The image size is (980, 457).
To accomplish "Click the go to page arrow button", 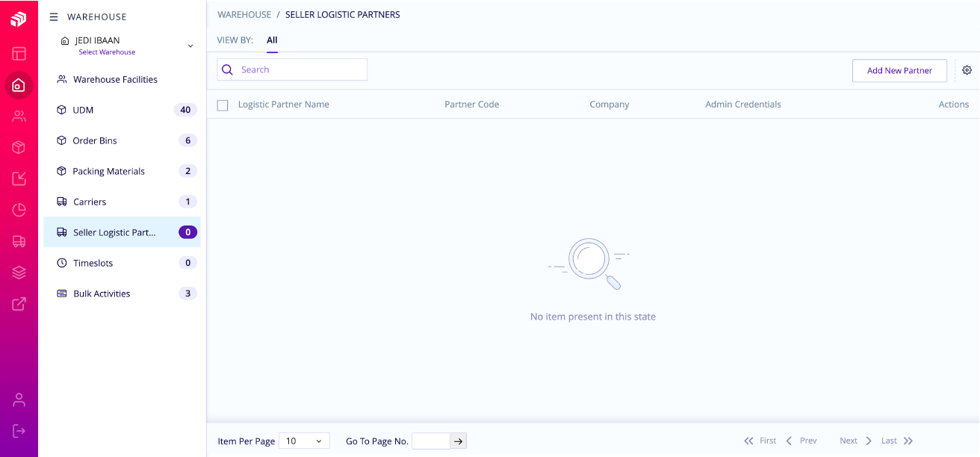I will 459,441.
